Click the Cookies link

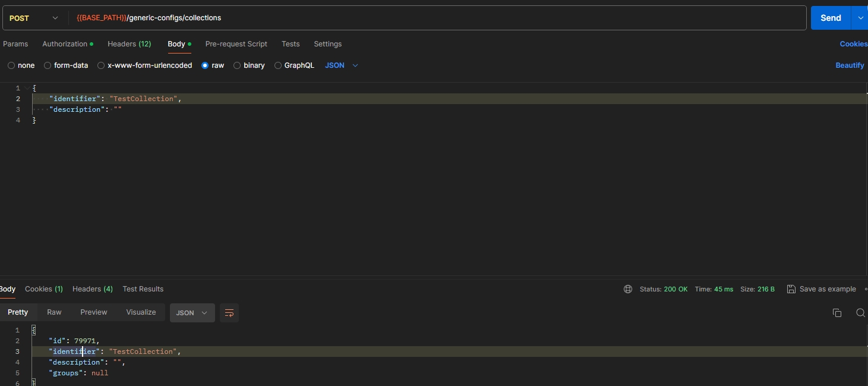[853, 44]
